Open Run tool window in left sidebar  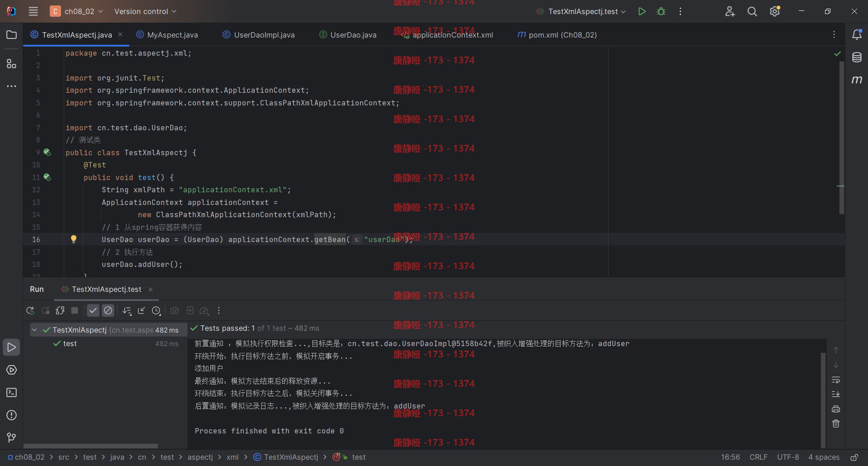[11, 347]
